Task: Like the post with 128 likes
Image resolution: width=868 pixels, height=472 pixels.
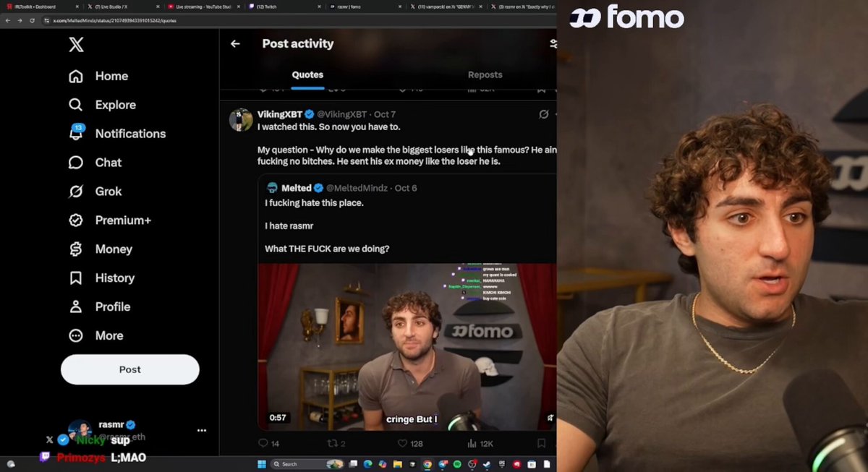Action: click(x=410, y=443)
